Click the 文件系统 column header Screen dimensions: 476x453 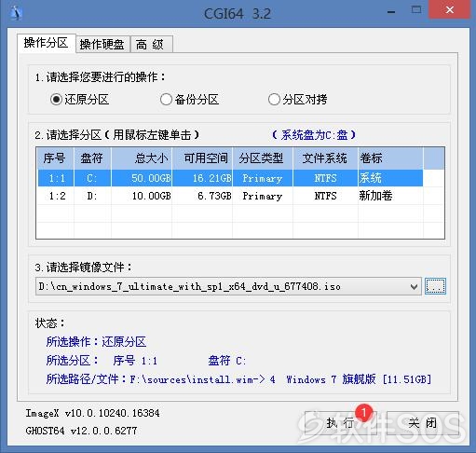325,158
